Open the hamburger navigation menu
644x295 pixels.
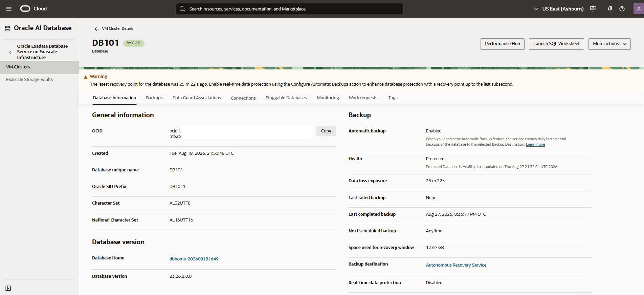[9, 9]
